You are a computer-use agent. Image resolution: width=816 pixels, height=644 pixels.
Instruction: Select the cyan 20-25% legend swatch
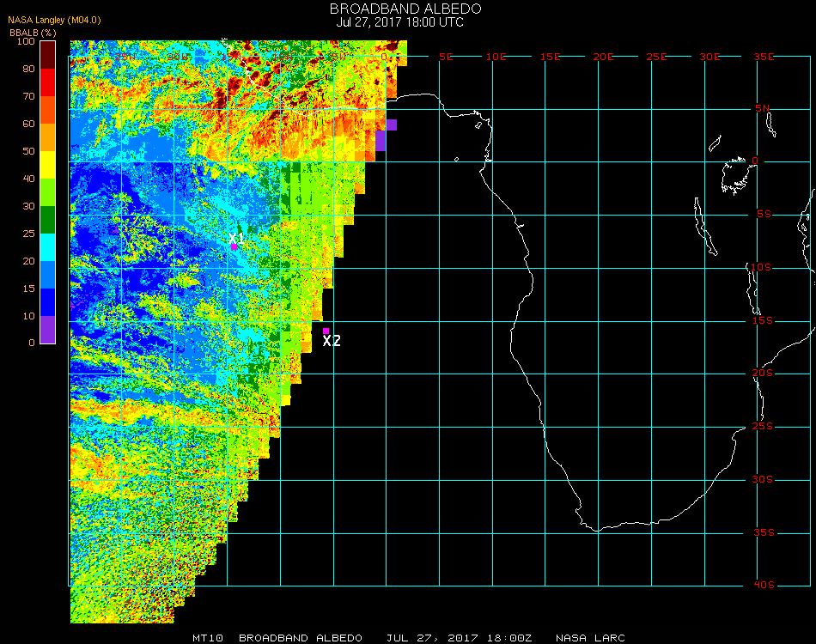48,247
